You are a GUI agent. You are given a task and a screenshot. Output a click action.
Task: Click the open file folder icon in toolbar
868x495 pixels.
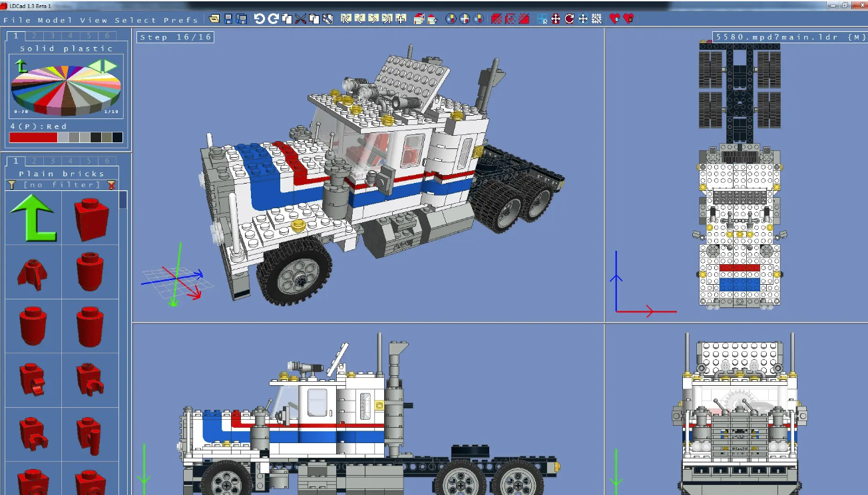tap(214, 19)
